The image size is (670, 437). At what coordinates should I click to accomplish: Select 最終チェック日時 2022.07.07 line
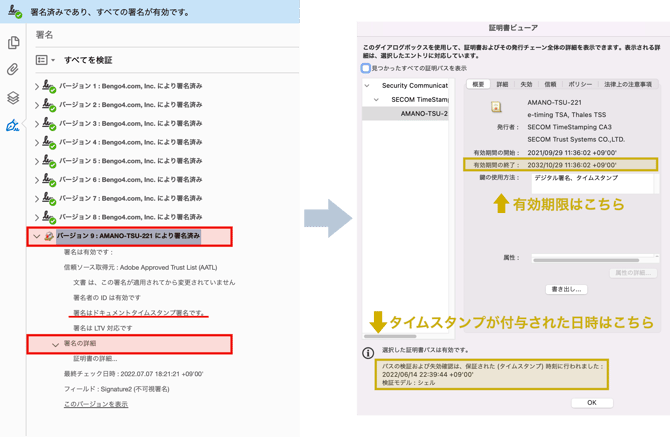(133, 374)
